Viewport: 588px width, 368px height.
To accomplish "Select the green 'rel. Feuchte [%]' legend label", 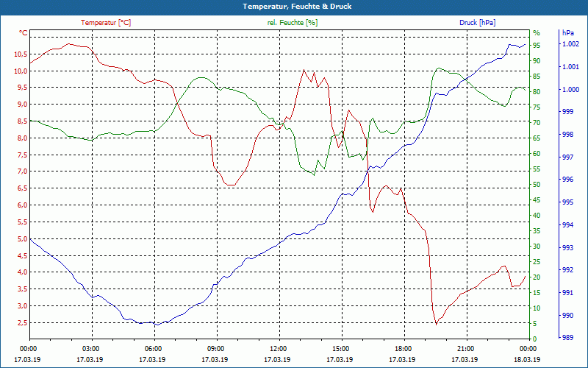I will 293,23.
